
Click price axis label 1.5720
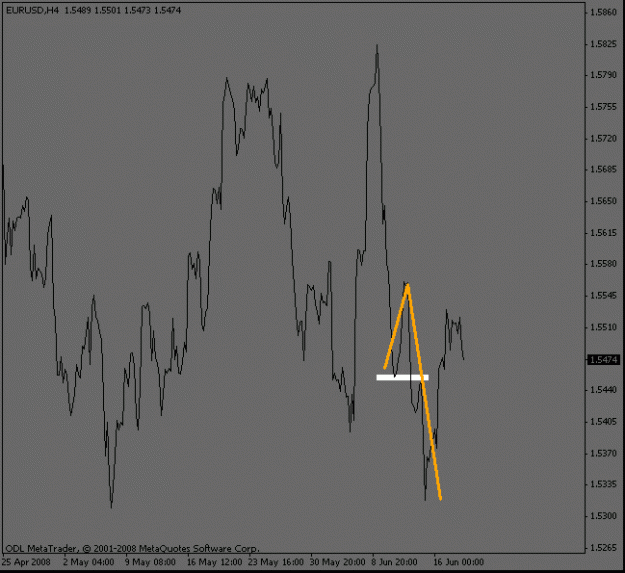(603, 139)
